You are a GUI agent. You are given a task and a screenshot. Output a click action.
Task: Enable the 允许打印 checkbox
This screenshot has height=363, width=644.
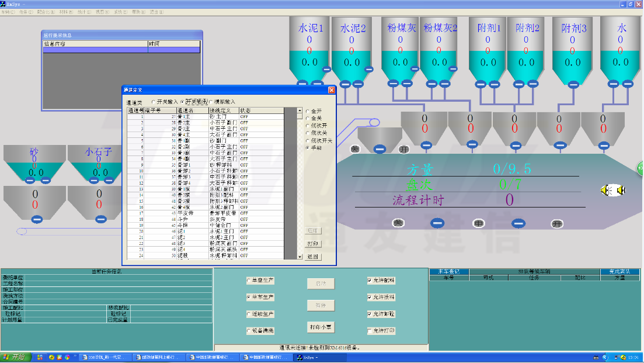pyautogui.click(x=370, y=331)
